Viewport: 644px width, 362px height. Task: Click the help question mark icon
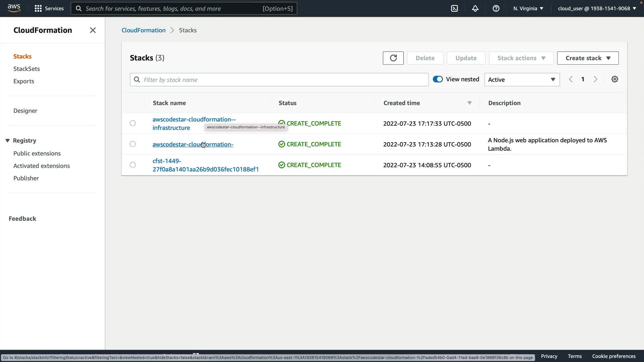pos(496,8)
